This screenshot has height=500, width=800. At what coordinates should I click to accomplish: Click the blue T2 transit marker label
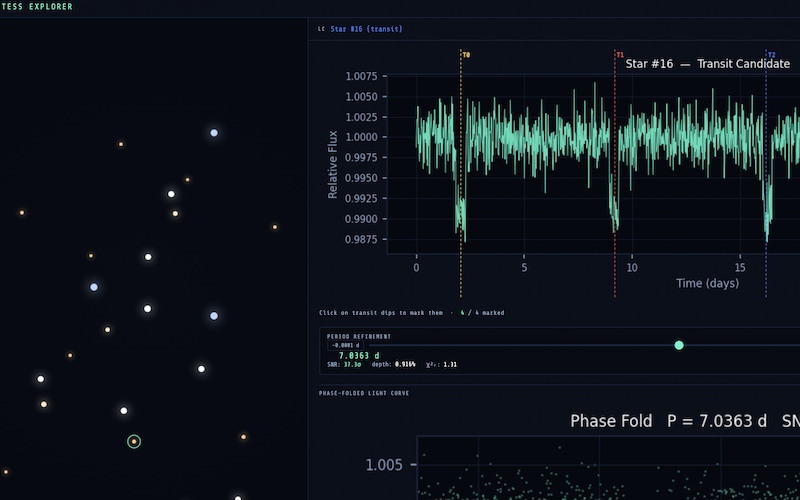[771, 55]
